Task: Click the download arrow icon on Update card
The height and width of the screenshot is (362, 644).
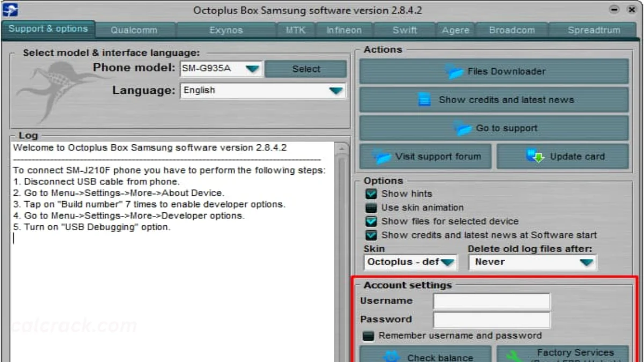Action: pyautogui.click(x=535, y=157)
